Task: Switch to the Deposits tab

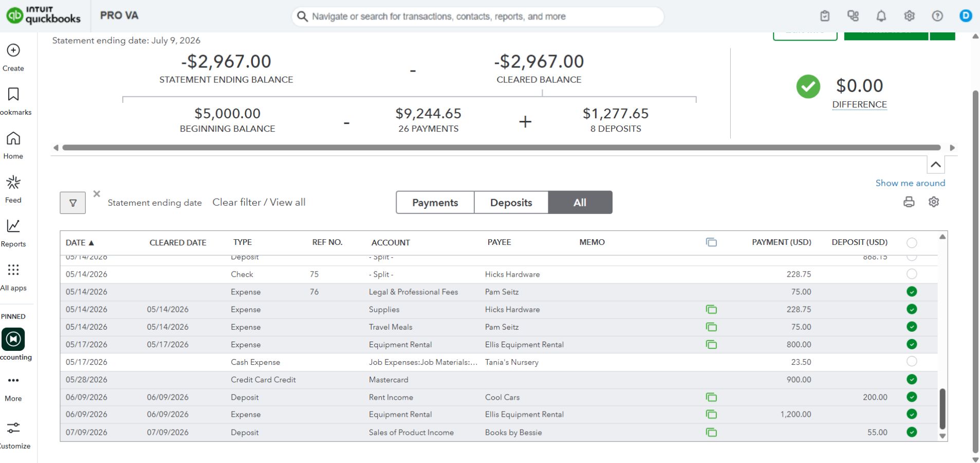Action: coord(511,203)
